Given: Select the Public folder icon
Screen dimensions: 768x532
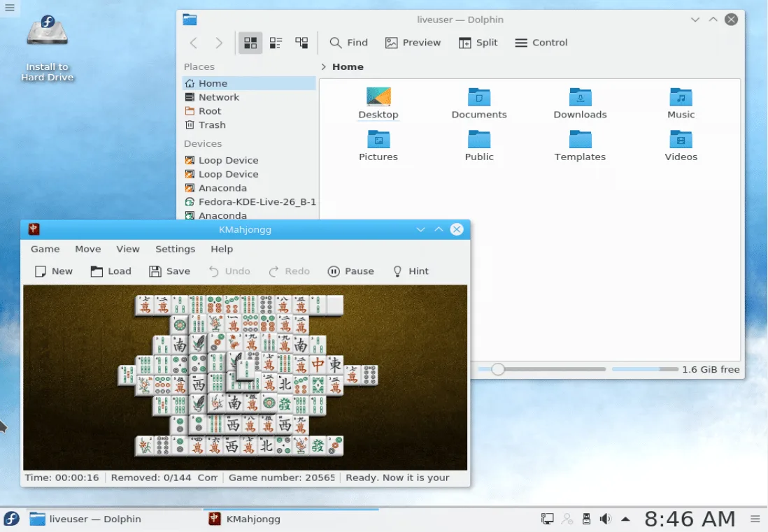Looking at the screenshot, I should click(x=479, y=146).
